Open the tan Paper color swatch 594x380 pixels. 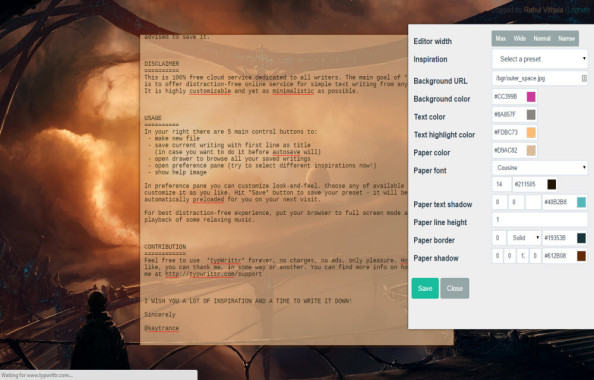[531, 150]
